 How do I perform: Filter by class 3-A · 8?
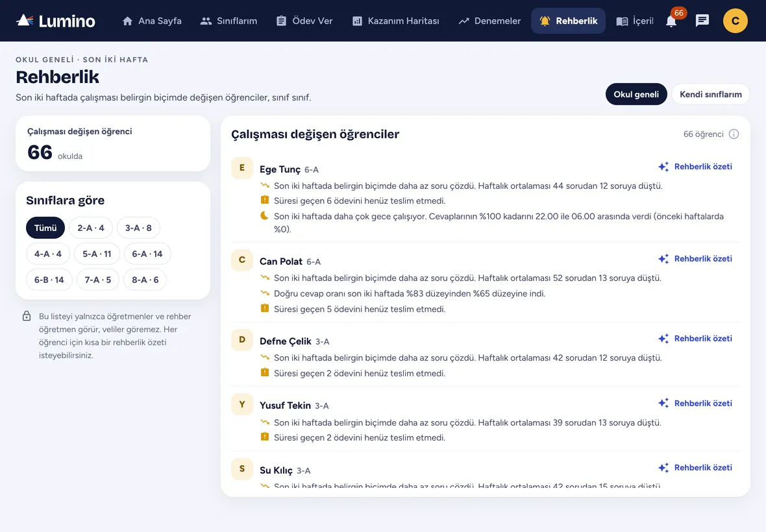coord(138,228)
